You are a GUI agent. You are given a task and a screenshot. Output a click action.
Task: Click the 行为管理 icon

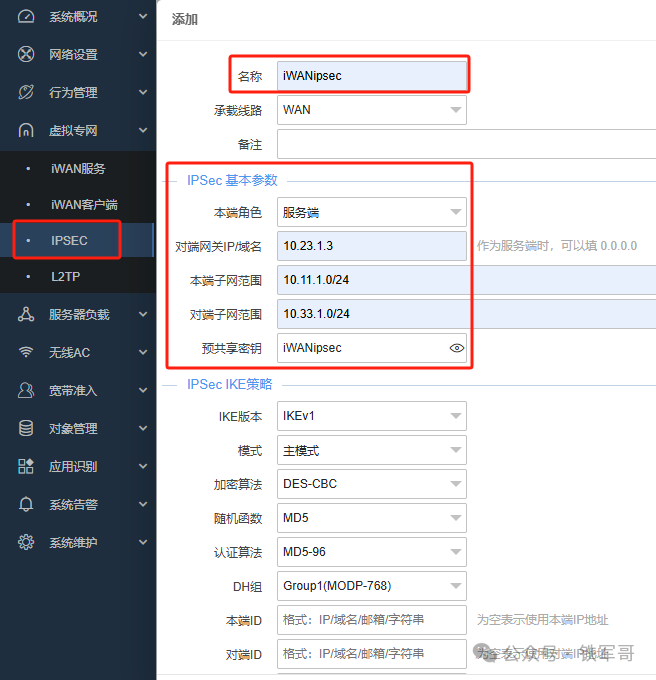(x=26, y=92)
